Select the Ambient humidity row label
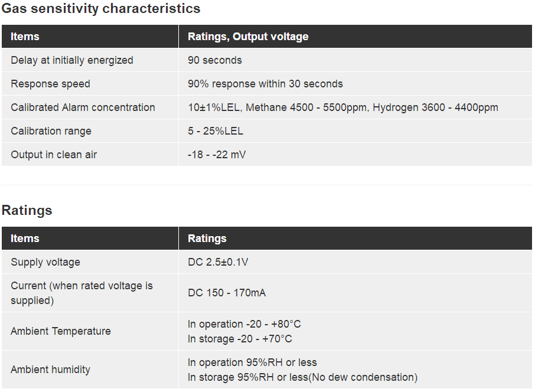The height and width of the screenshot is (392, 535). 51,370
